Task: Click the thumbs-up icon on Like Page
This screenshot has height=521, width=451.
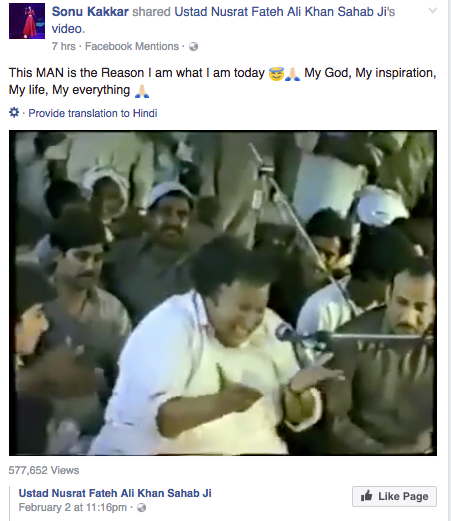Action: coord(367,496)
